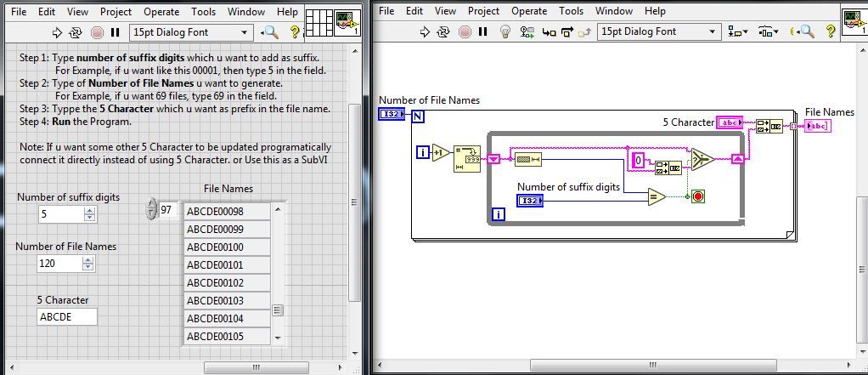
Task: Click the 5 Character text field
Action: [x=67, y=317]
